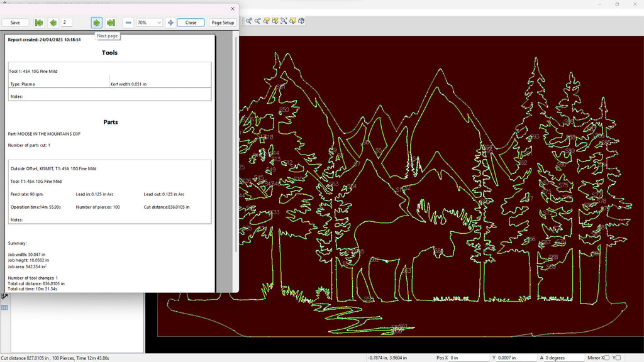Click the Close button in report toolbar
Viewport: 644px width, 362px height.
[191, 23]
